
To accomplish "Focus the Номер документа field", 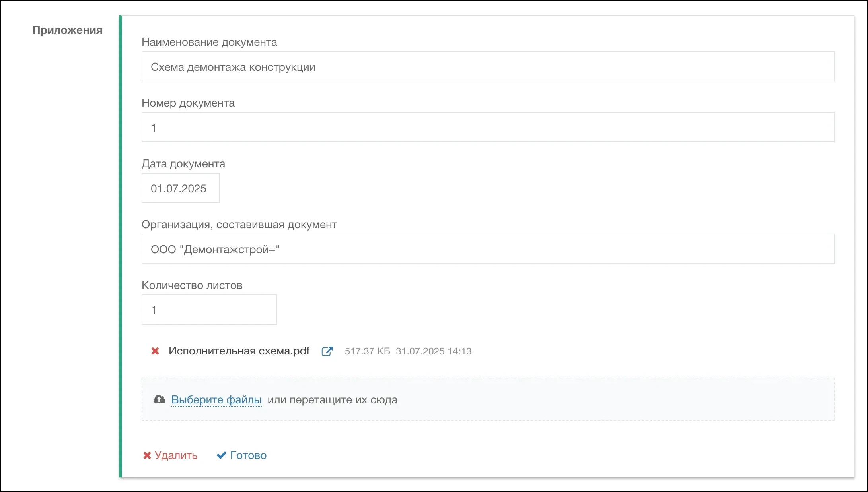I will pos(488,128).
